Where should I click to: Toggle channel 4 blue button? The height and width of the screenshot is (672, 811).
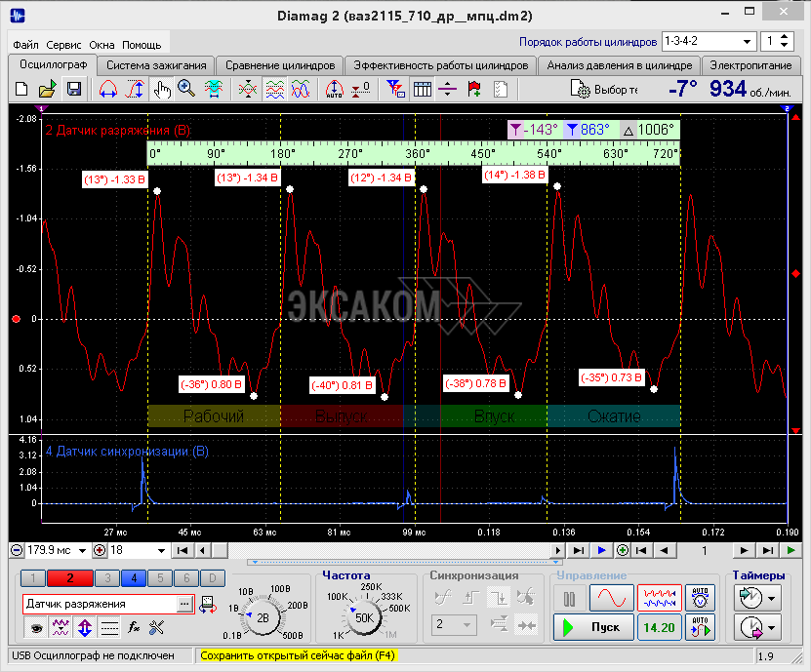(x=135, y=578)
